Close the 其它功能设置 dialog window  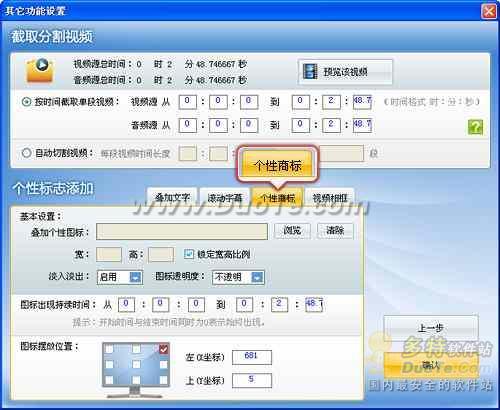pyautogui.click(x=489, y=11)
